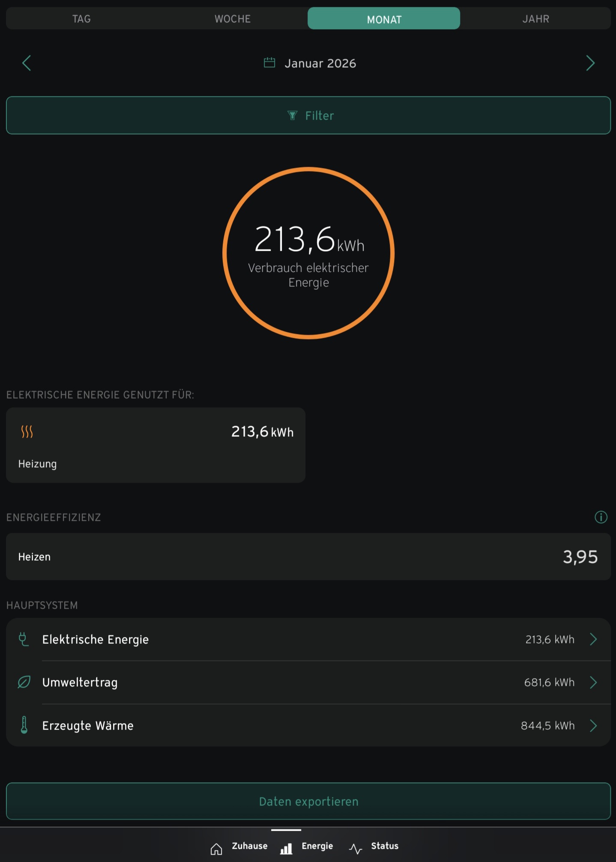Open the Status section
The height and width of the screenshot is (862, 616).
coord(374,846)
